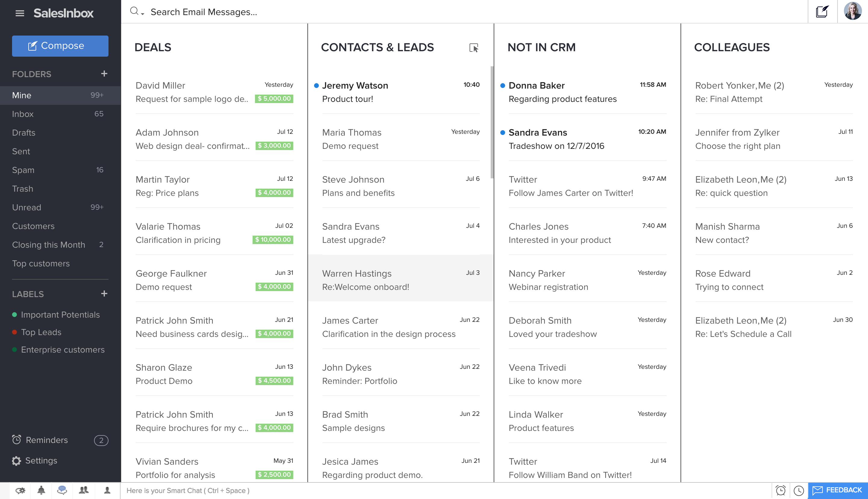Click the group contacts icon in bottom bar
Screen dimensions: 868x499
click(83, 491)
